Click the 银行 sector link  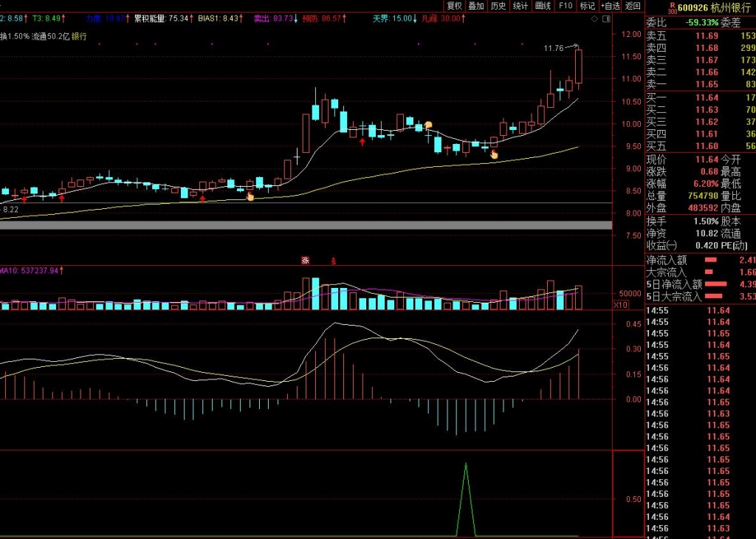(x=79, y=35)
